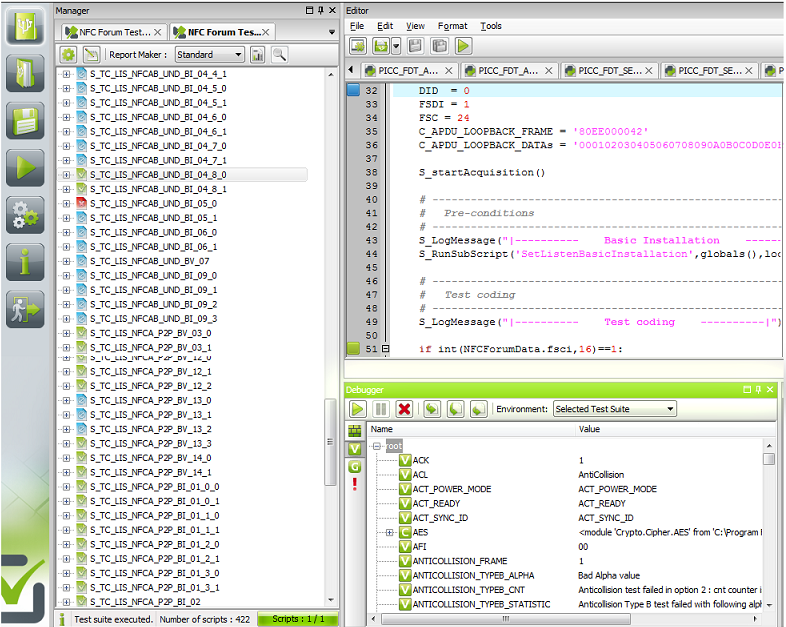
Task: Toggle the green V filter in Debugger sidebar
Action: [x=354, y=449]
